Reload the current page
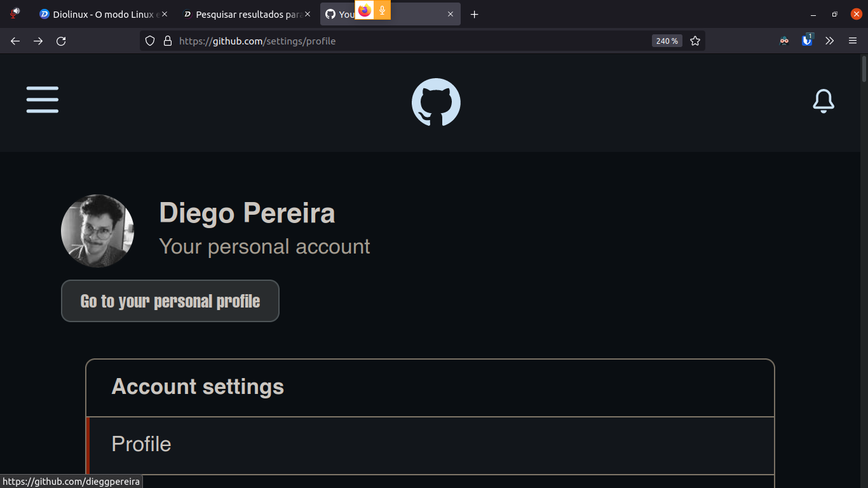The height and width of the screenshot is (488, 868). 61,41
